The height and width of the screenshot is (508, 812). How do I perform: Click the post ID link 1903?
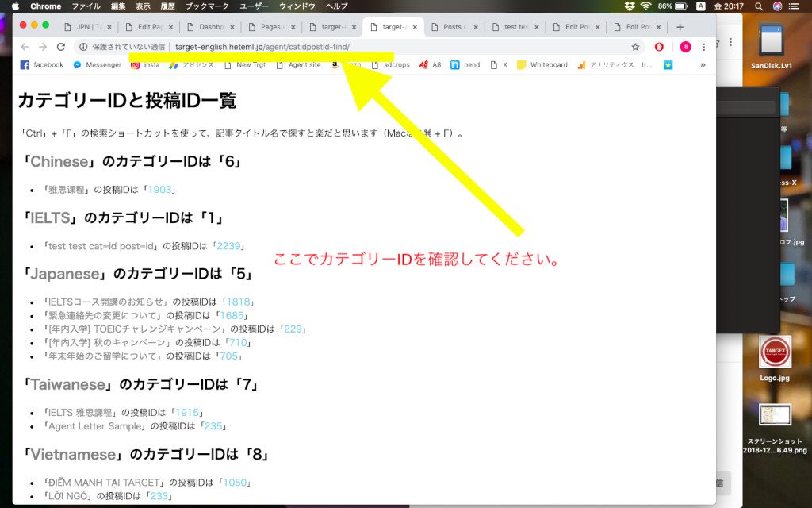pyautogui.click(x=159, y=190)
